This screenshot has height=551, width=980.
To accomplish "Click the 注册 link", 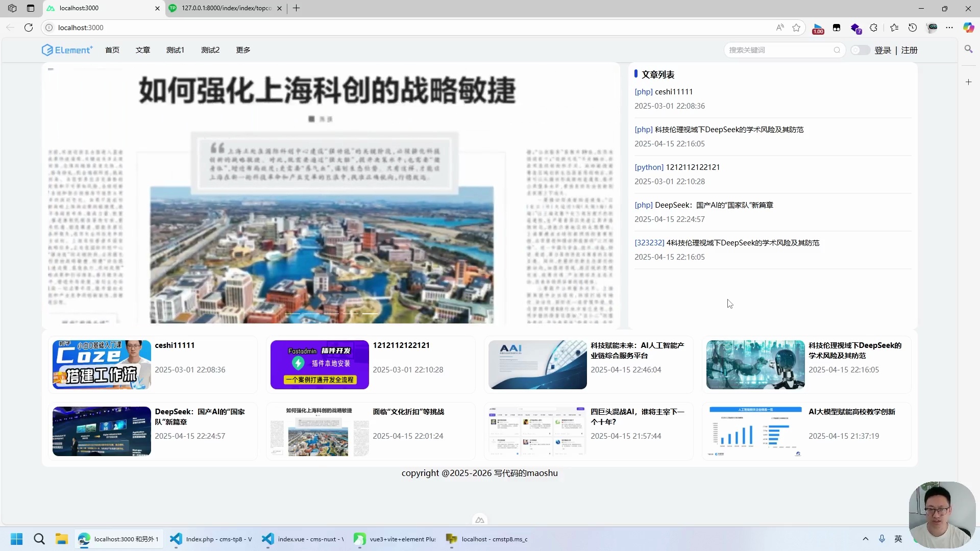I will pos(909,50).
